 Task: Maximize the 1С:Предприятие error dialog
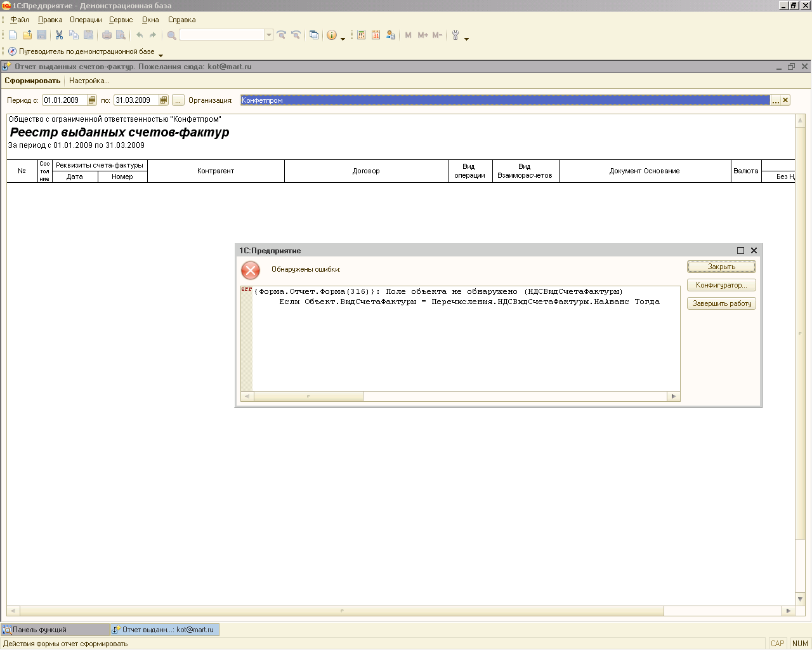tap(740, 250)
